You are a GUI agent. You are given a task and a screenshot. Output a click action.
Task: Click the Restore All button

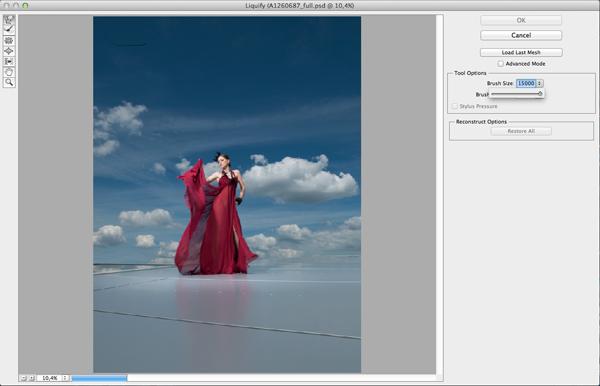click(x=521, y=131)
